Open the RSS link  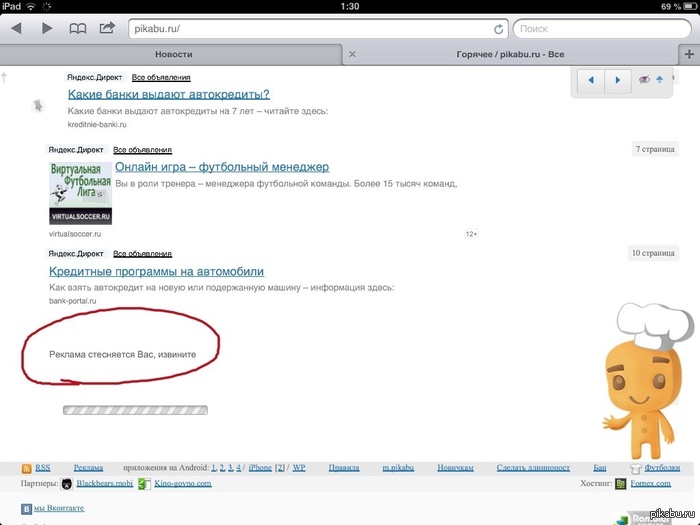click(x=43, y=468)
